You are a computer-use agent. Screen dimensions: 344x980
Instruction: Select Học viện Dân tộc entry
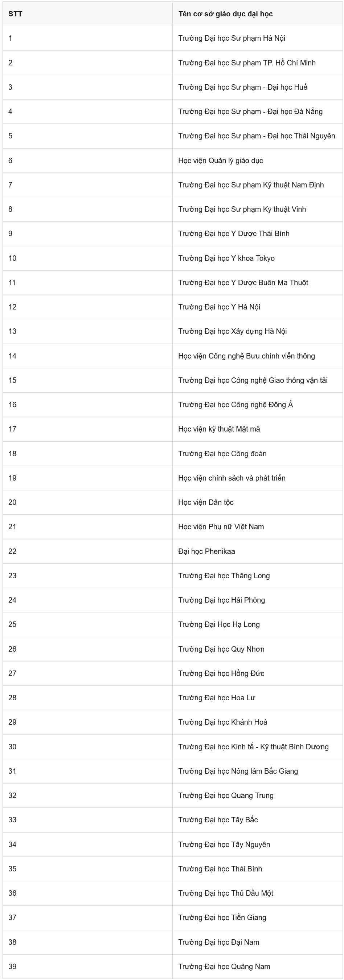point(206,503)
